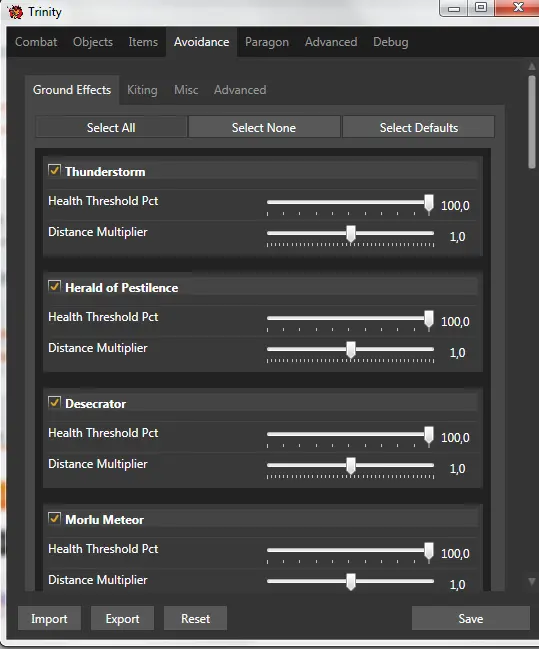Switch to the Paragon tab
539x649 pixels.
click(x=267, y=42)
